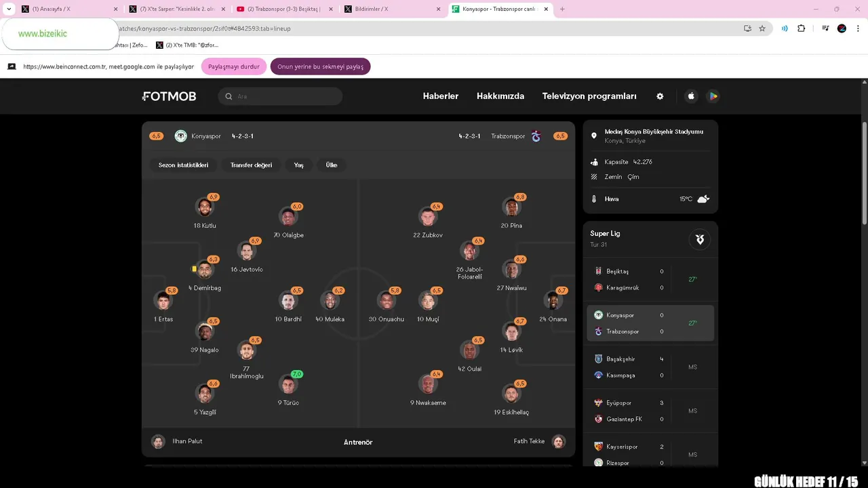Open player 19 Eskihellaç
Screen dimensions: 868x488
(512, 399)
